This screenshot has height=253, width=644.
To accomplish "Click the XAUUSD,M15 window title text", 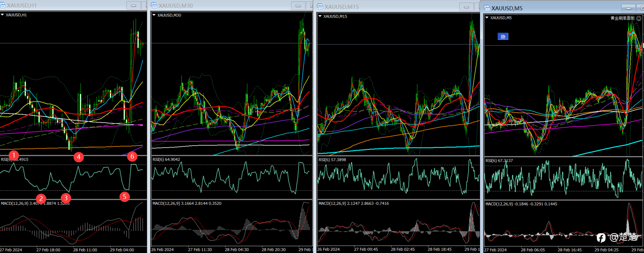I will (x=342, y=7).
